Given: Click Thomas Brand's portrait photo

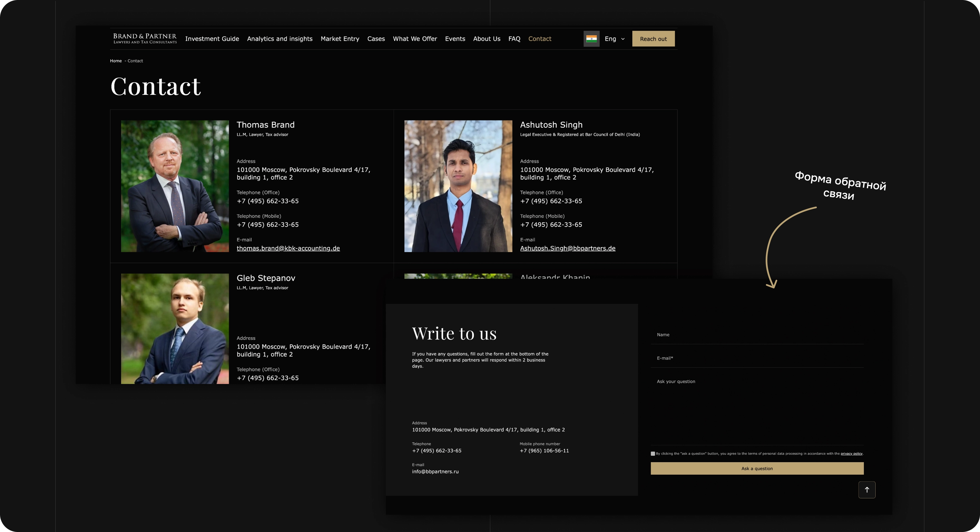Looking at the screenshot, I should pos(175,186).
